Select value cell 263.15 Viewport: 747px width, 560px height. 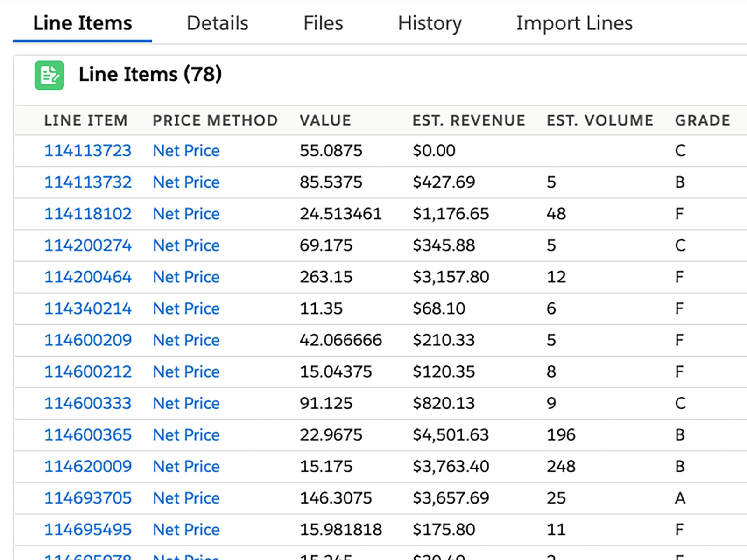click(x=326, y=277)
